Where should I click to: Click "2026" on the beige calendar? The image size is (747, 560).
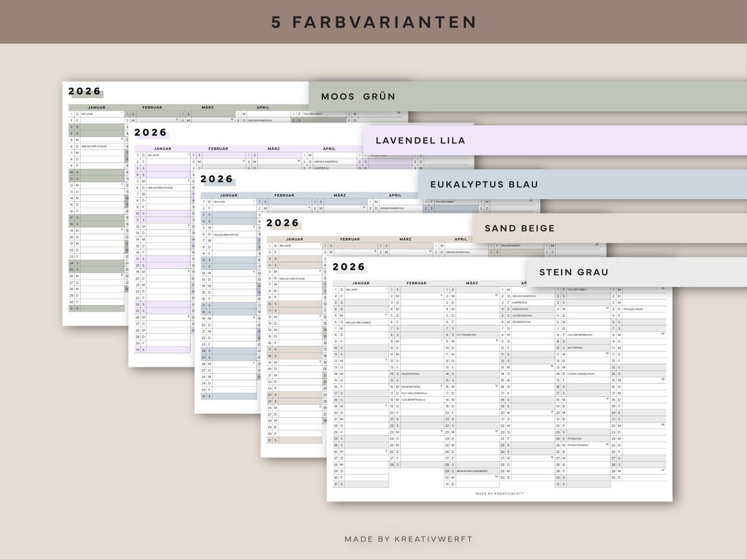click(x=282, y=223)
